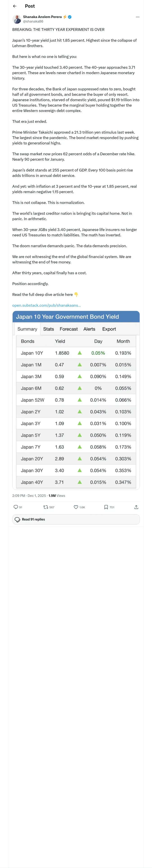Click the Summary tab in bond chart
The height and width of the screenshot is (868, 152).
click(27, 329)
